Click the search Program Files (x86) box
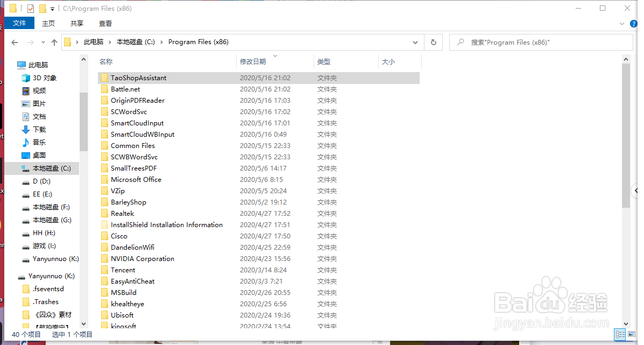 [x=541, y=43]
